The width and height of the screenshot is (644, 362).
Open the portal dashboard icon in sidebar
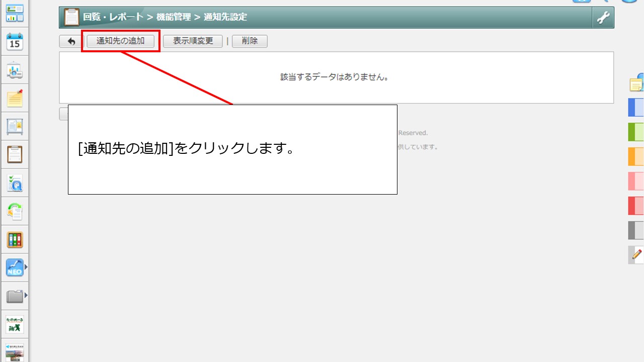15,14
